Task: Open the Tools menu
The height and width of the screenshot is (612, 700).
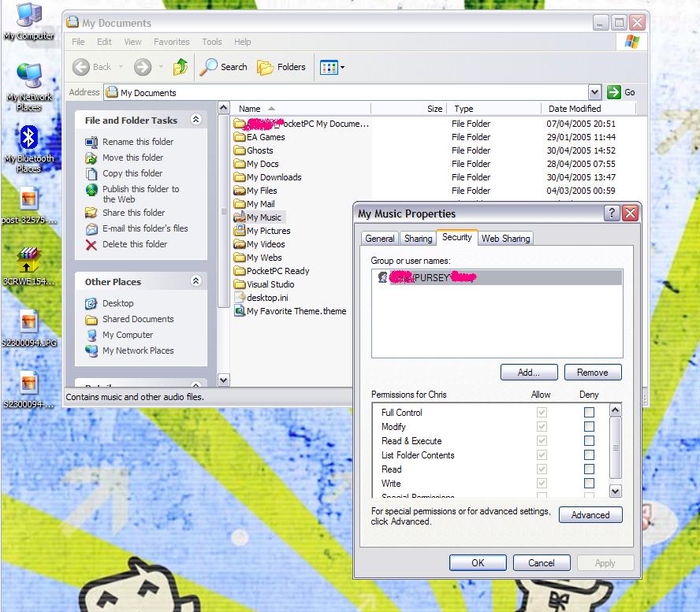Action: coord(211,42)
